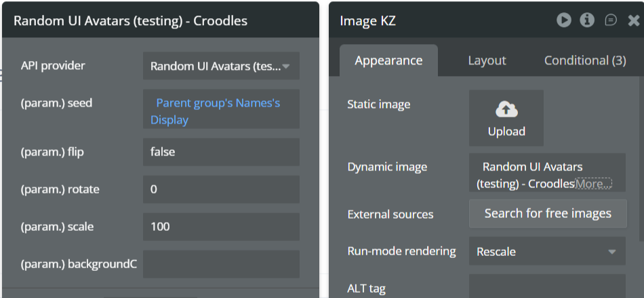Click the More... link in Dynamic image
The image size is (644, 298).
click(594, 183)
